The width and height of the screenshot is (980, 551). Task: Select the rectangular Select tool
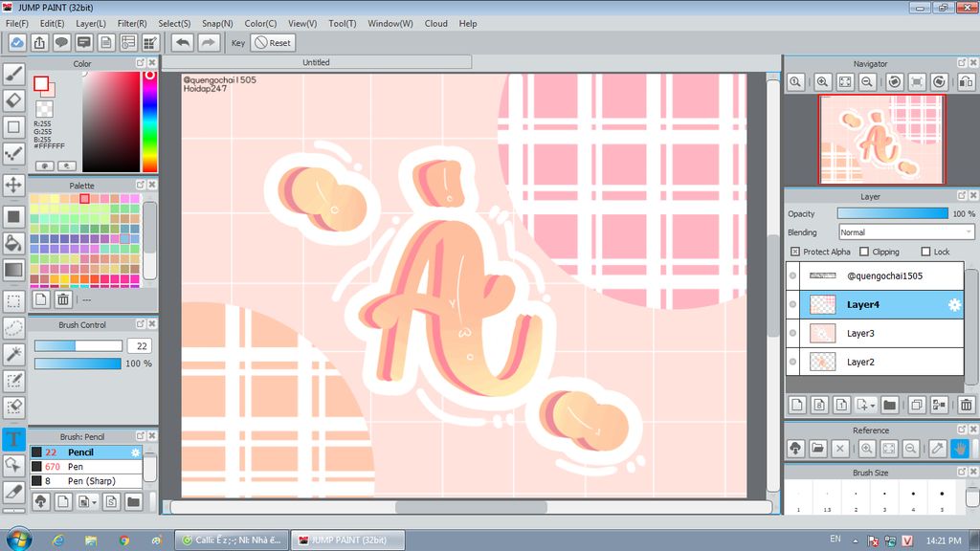13,300
